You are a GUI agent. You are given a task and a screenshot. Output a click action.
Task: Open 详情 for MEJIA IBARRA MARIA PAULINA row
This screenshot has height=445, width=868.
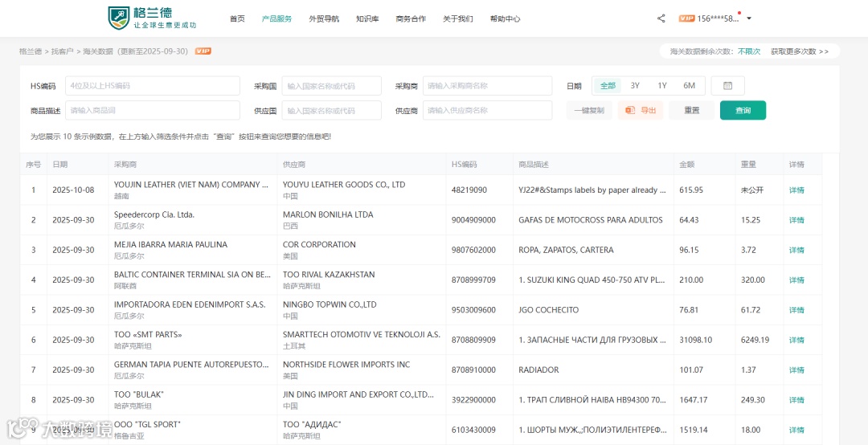(796, 250)
